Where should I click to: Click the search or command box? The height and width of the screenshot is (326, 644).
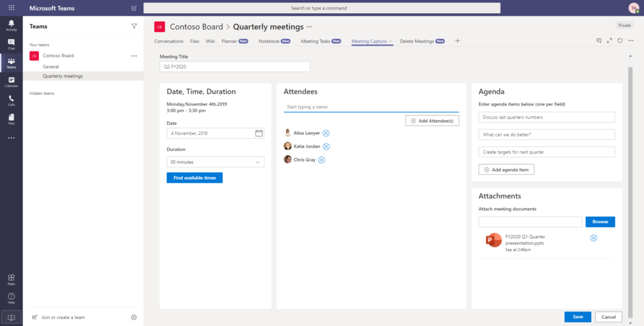coord(321,8)
